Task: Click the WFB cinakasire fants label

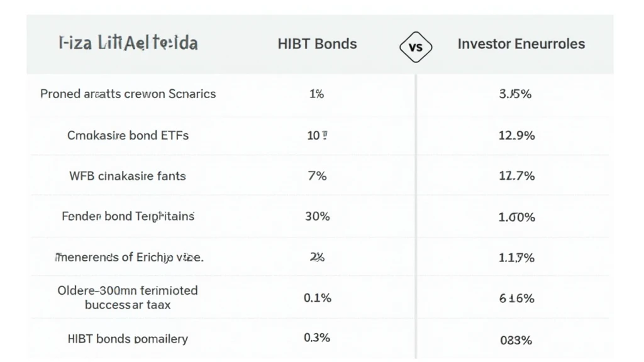Action: click(x=128, y=176)
